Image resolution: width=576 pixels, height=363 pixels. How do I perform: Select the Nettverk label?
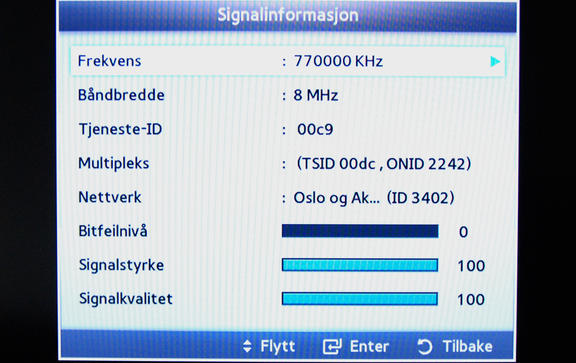click(110, 197)
